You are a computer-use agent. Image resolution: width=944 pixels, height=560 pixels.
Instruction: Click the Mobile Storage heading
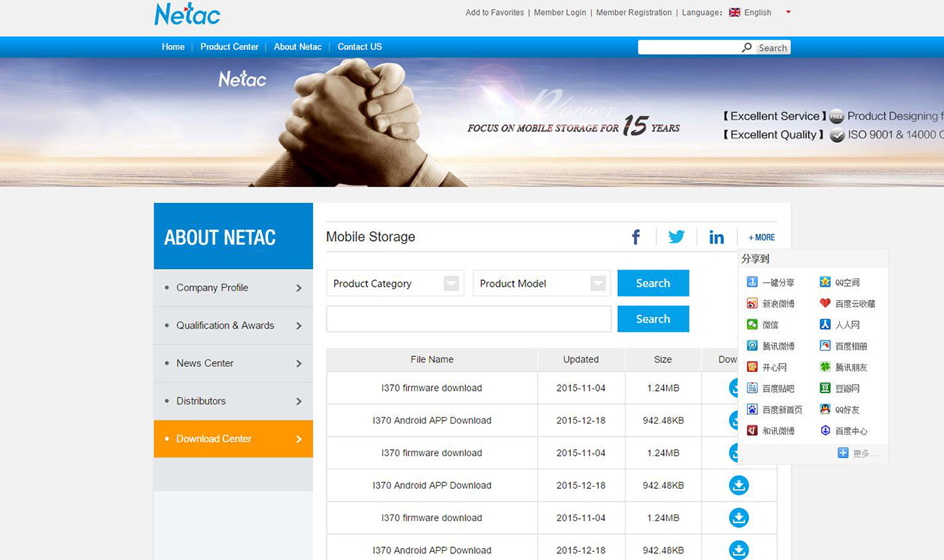click(x=370, y=237)
